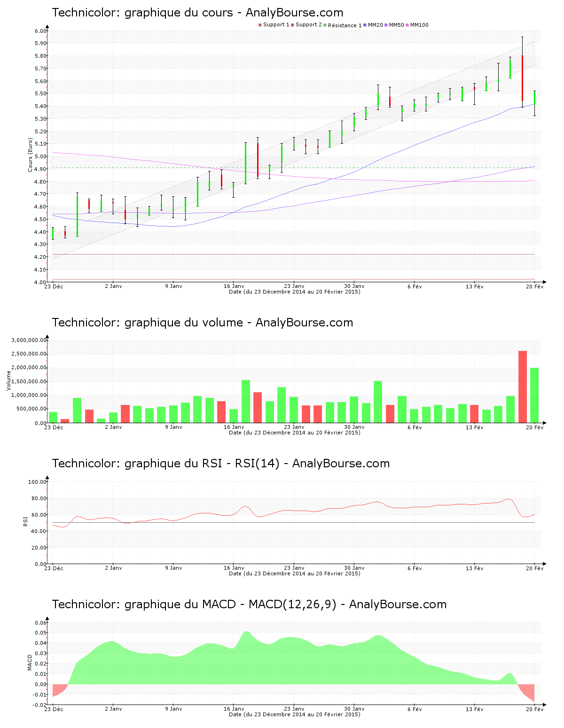Select the MM100 legend label
Screen dimensions: 564x728
click(419, 25)
